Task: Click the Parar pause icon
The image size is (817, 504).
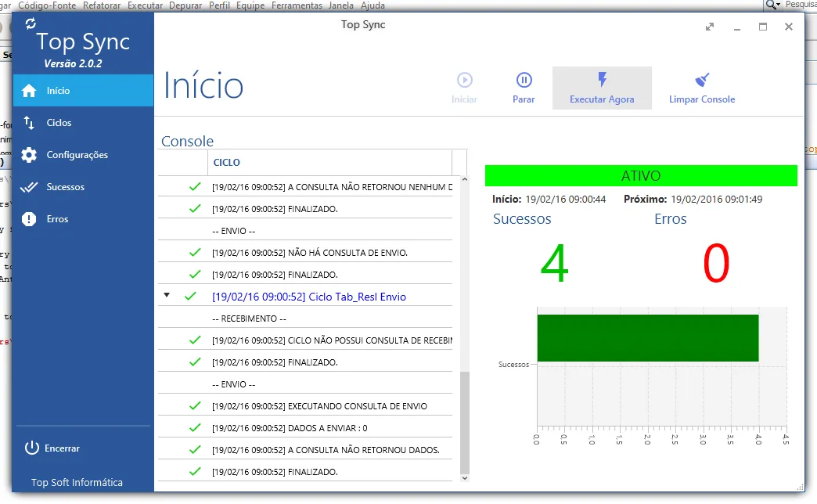Action: pyautogui.click(x=524, y=80)
